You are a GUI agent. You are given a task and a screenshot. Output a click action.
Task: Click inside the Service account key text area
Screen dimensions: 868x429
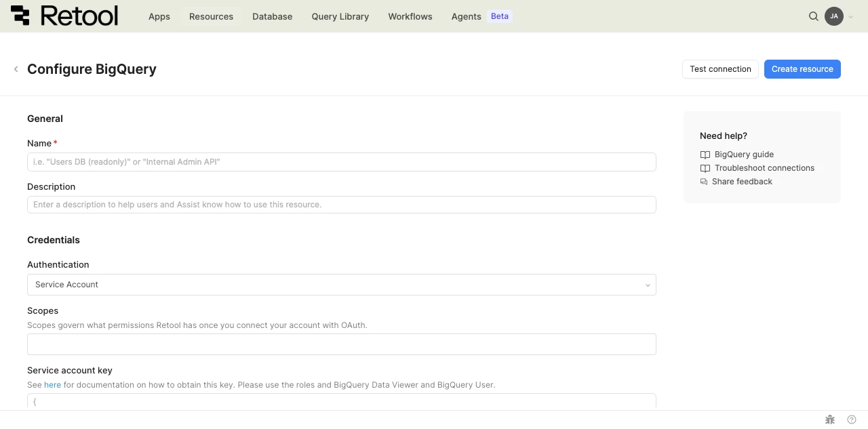click(x=342, y=401)
